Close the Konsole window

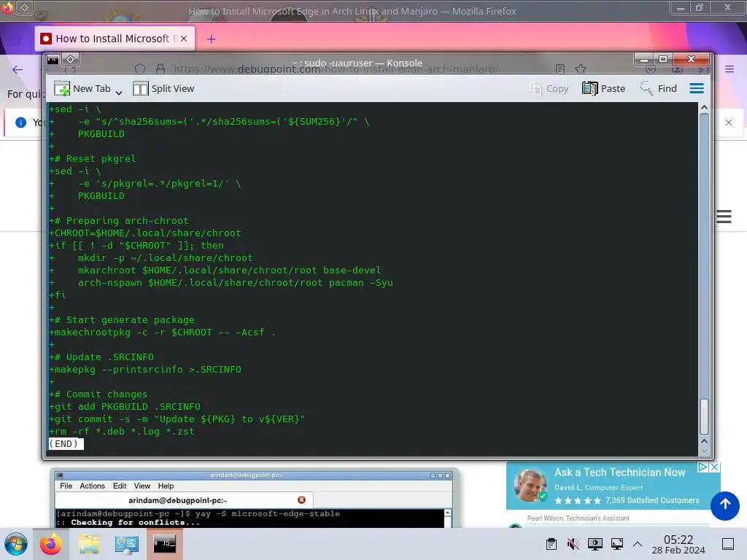[x=692, y=60]
